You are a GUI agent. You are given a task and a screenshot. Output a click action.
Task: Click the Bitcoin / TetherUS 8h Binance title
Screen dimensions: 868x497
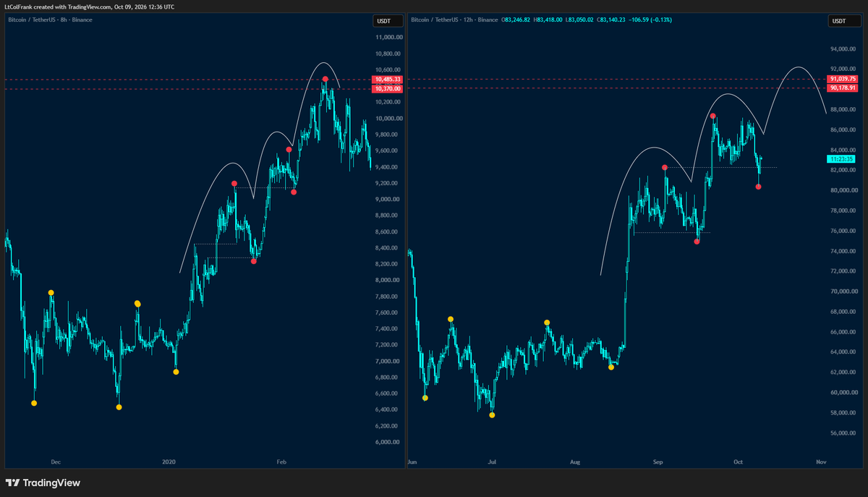50,20
